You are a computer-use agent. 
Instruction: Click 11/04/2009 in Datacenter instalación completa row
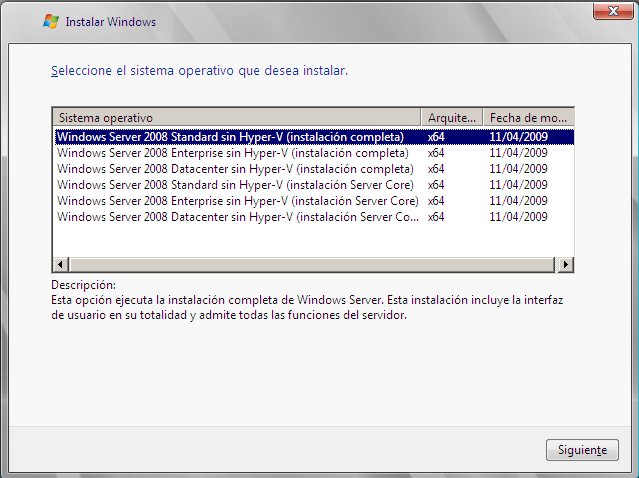pyautogui.click(x=518, y=169)
